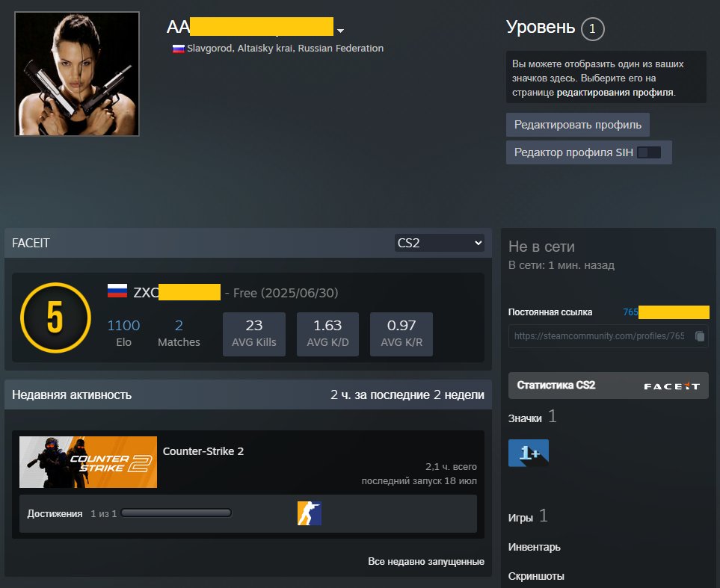Open the Значки badges link
The image size is (720, 588).
coord(525,418)
